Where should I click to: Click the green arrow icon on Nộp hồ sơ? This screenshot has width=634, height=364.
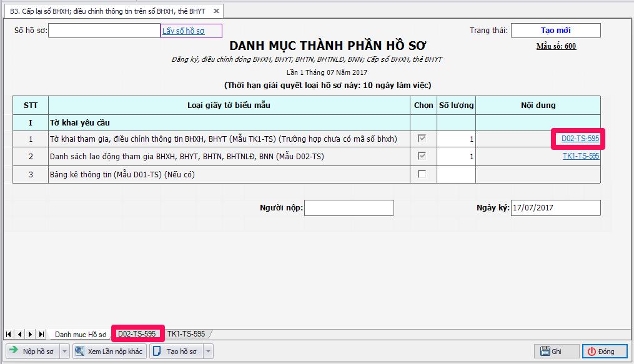[x=13, y=351]
